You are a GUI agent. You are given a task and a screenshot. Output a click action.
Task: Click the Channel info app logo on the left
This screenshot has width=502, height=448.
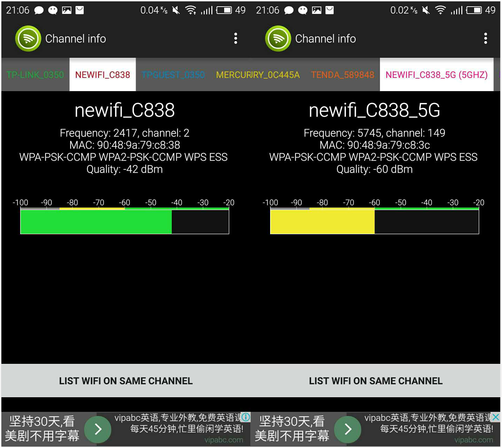28,38
